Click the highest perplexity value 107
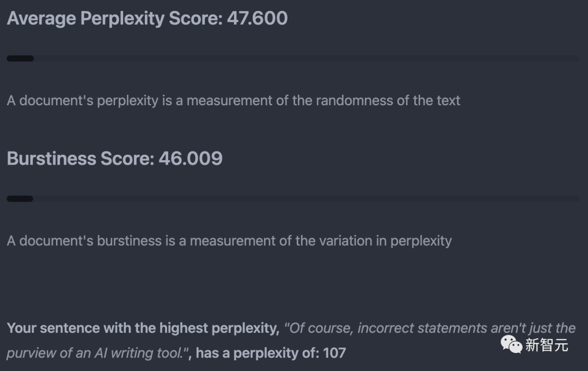588x371 pixels. click(334, 353)
